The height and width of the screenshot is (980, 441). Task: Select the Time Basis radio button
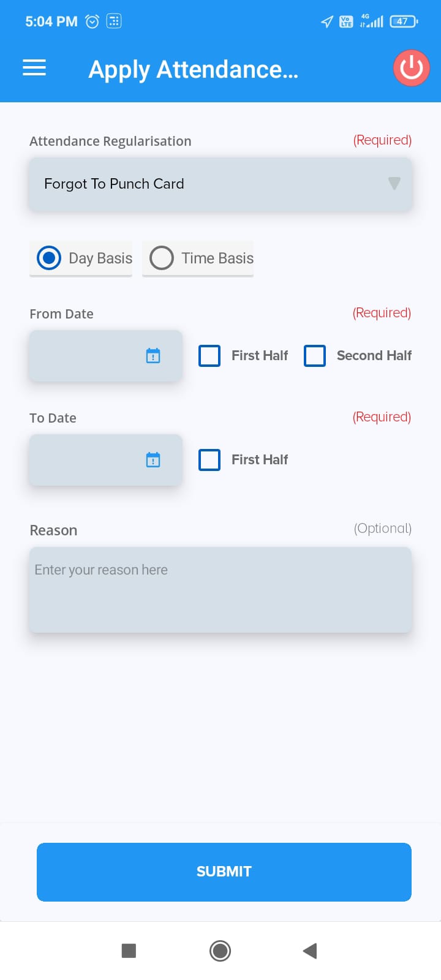pyautogui.click(x=161, y=258)
